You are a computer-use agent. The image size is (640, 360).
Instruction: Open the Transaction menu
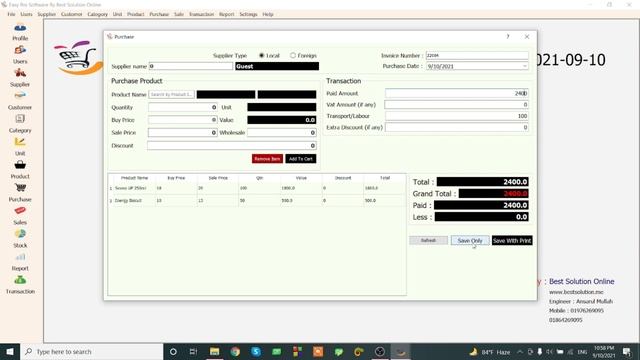coord(201,14)
